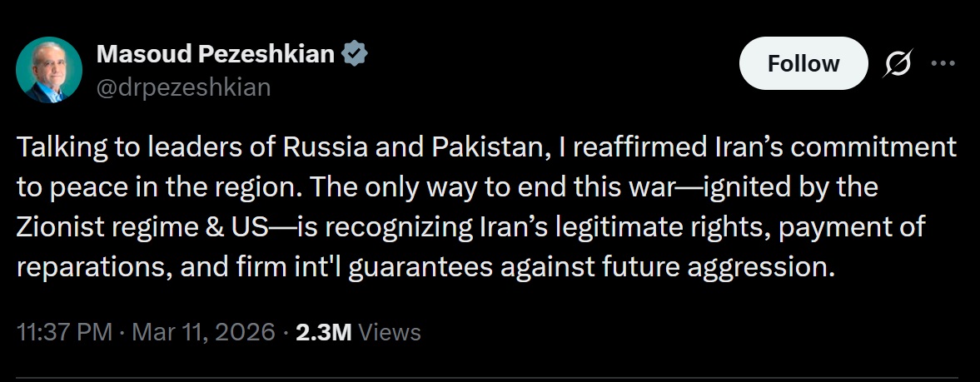The image size is (980, 382).
Task: Follow Masoud Pezeshkian
Action: point(803,63)
